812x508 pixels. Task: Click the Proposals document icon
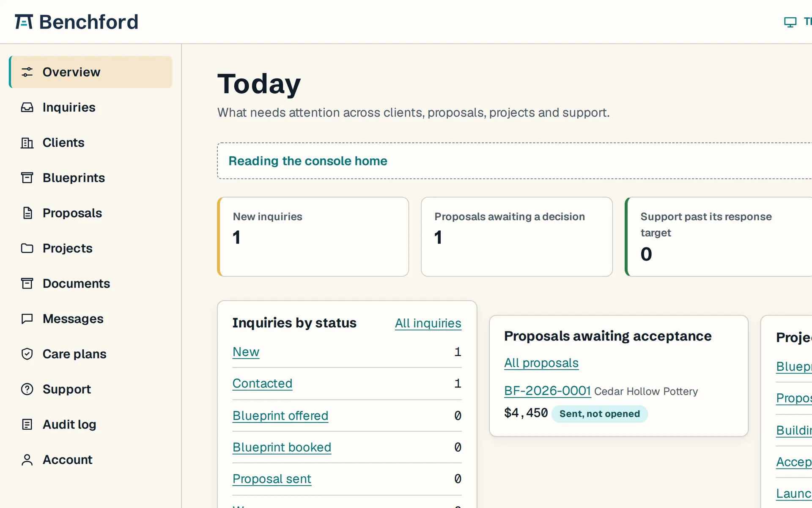coord(27,213)
